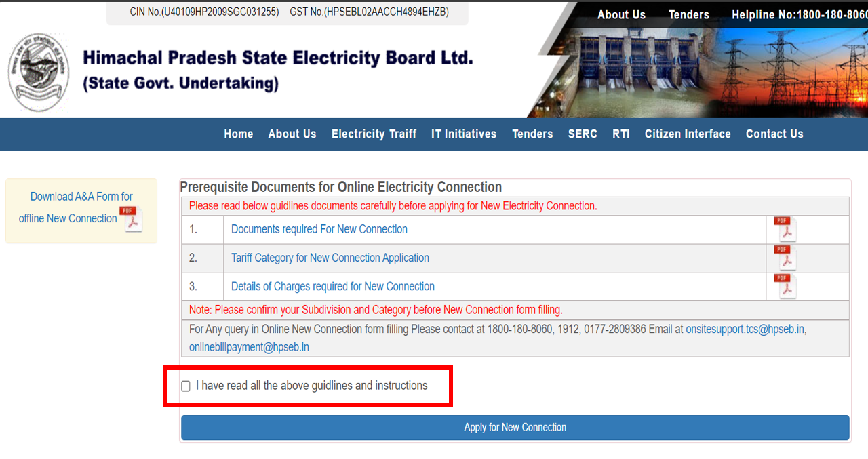Image resolution: width=868 pixels, height=459 pixels.
Task: Click Helpline No:1800-180-8060 header link
Action: click(x=800, y=15)
